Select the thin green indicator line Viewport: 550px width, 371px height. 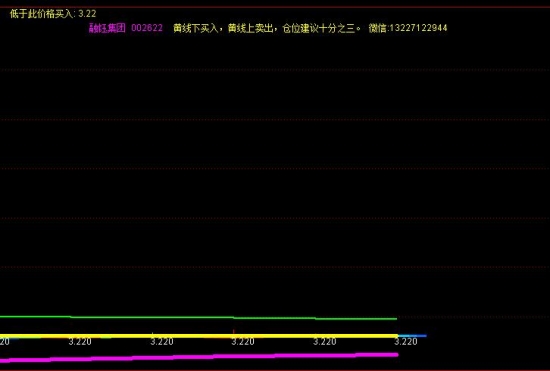pyautogui.click(x=199, y=318)
